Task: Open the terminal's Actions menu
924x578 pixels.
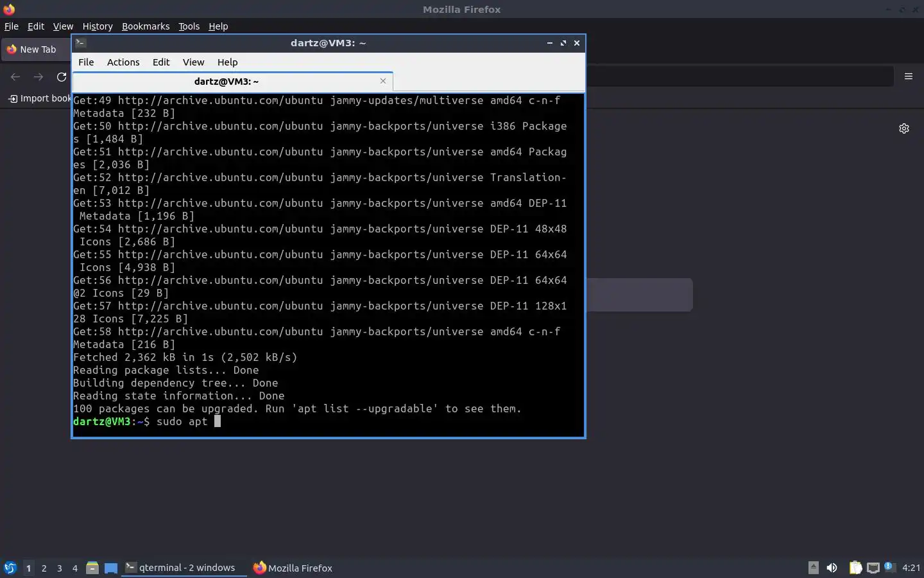Action: click(123, 62)
